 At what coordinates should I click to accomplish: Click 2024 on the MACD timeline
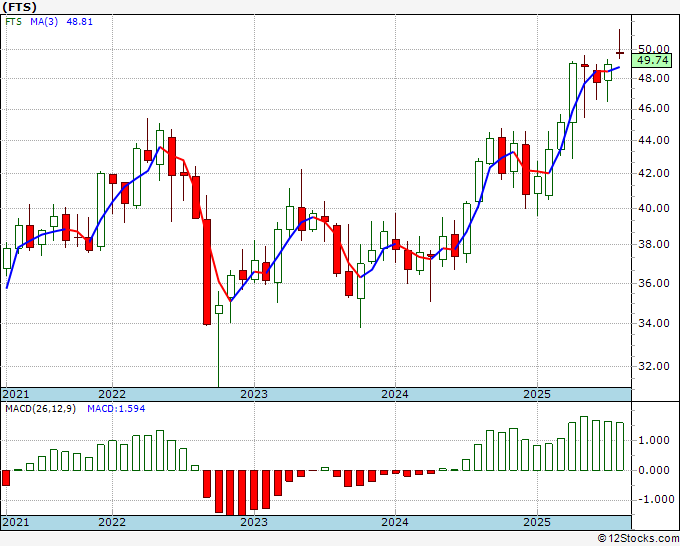[x=395, y=522]
